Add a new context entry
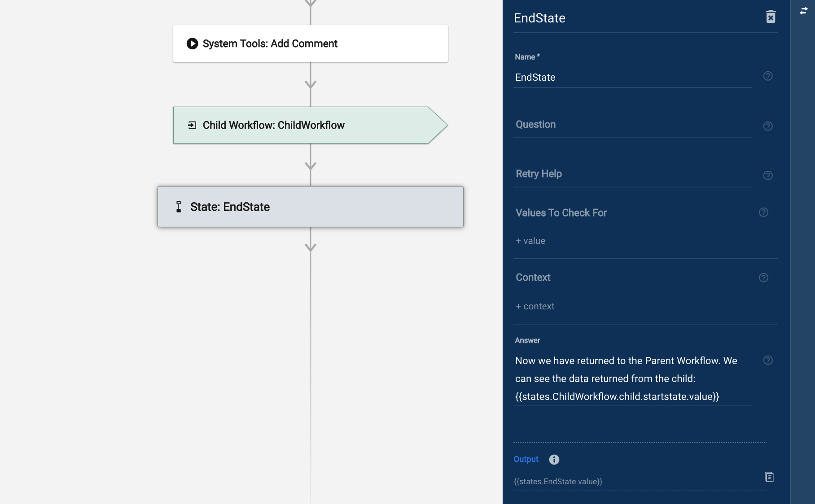 (535, 306)
